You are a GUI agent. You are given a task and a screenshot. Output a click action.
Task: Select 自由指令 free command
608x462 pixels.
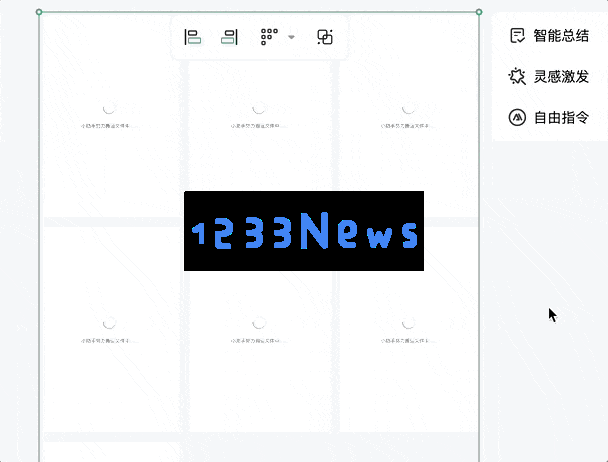(x=549, y=117)
